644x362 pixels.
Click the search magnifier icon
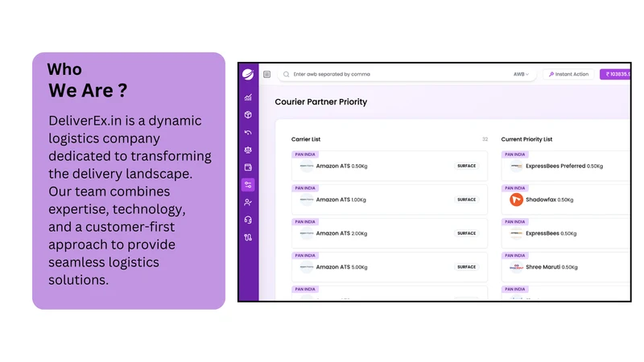[x=287, y=74]
